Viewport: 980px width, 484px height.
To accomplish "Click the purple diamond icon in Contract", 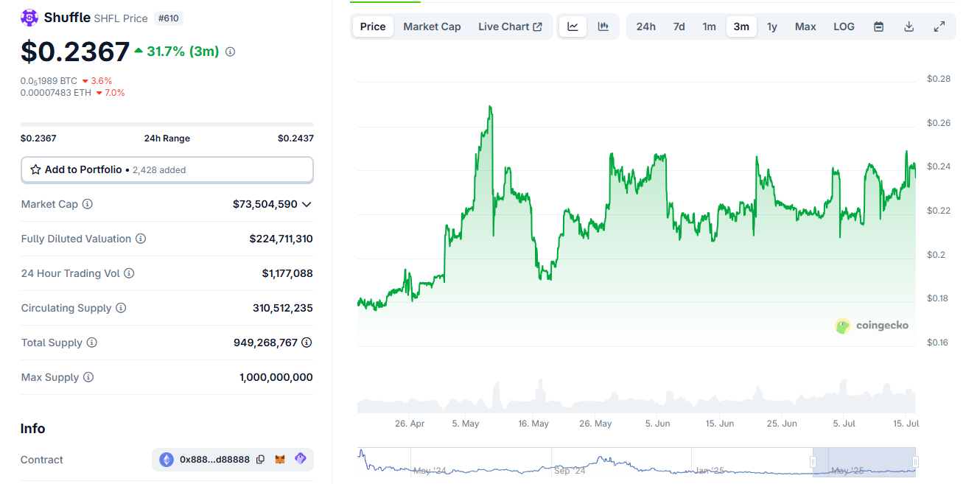I will [300, 458].
